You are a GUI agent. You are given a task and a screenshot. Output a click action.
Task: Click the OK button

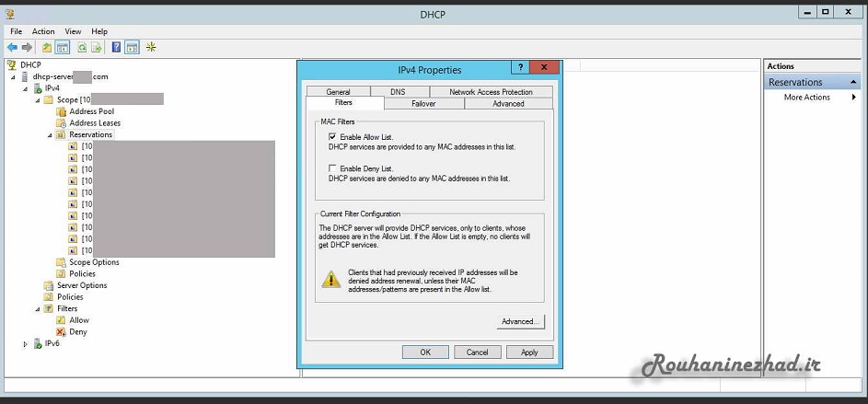425,352
